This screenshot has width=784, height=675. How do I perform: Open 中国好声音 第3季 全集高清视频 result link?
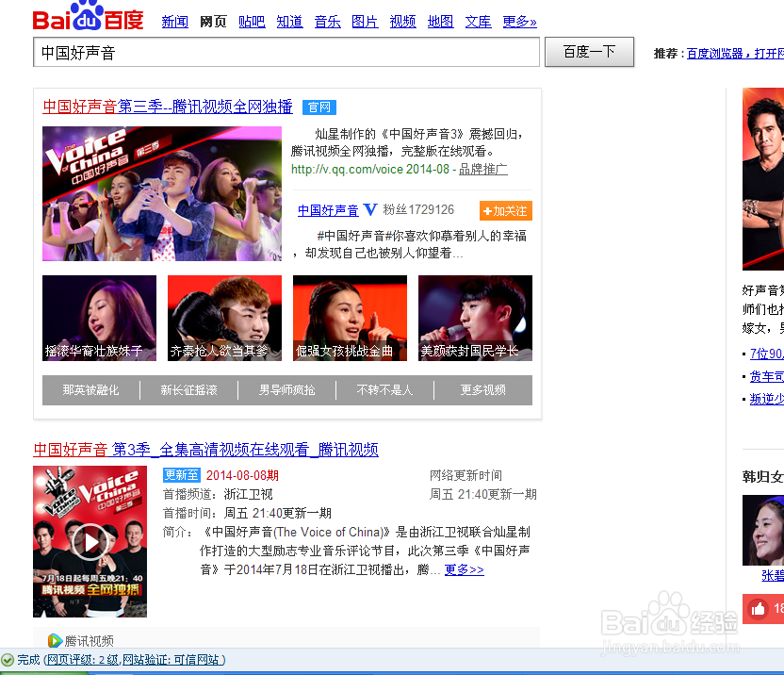pyautogui.click(x=205, y=450)
